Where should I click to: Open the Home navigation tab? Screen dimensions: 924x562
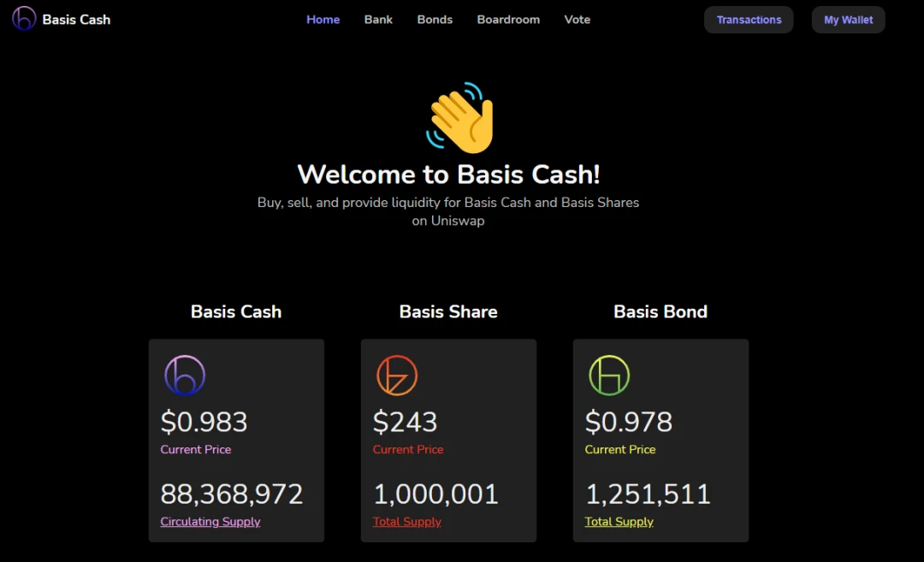323,20
